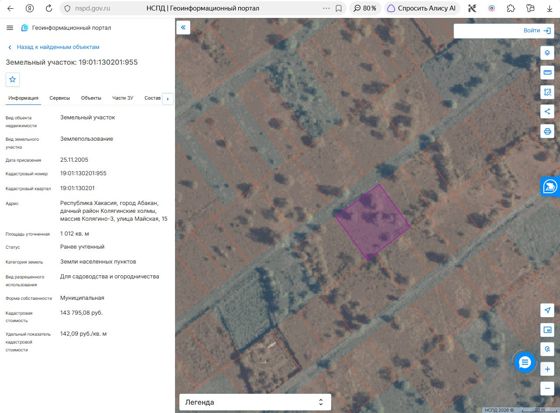Screen dimensions: 560x413
Task: Select the status Ранее учтенный
Action: pos(82,247)
